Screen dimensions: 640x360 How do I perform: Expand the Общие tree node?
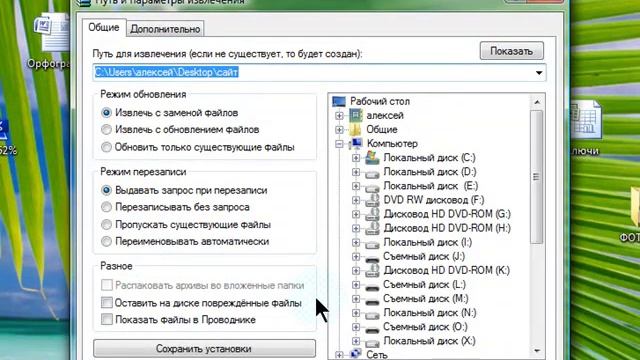point(339,130)
